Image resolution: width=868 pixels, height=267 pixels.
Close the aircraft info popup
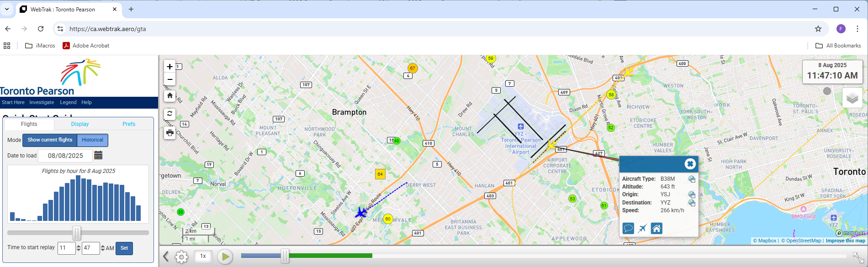(x=690, y=164)
